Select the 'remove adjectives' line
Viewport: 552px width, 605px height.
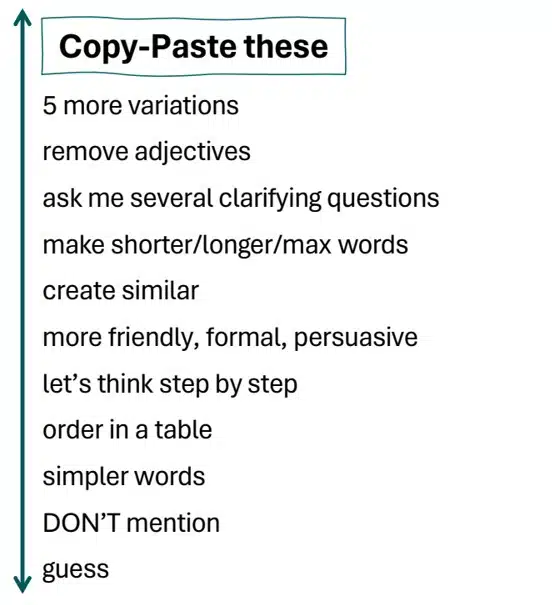[147, 152]
